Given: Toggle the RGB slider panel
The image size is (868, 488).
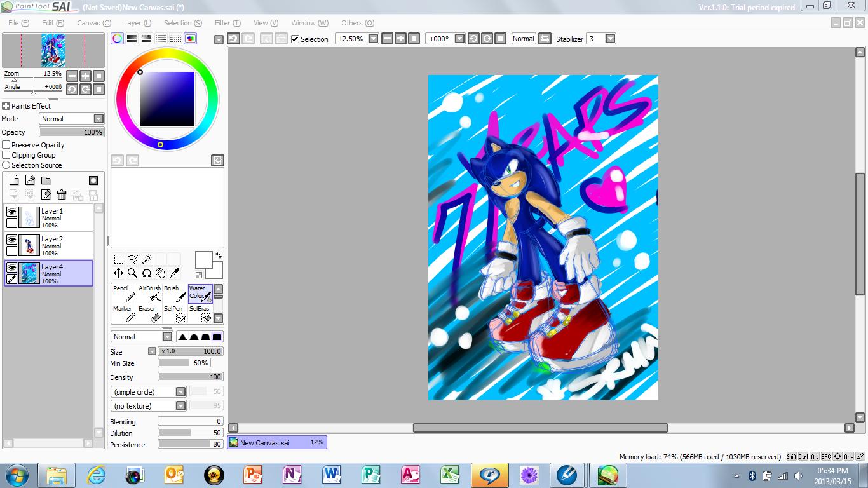Looking at the screenshot, I should 132,39.
